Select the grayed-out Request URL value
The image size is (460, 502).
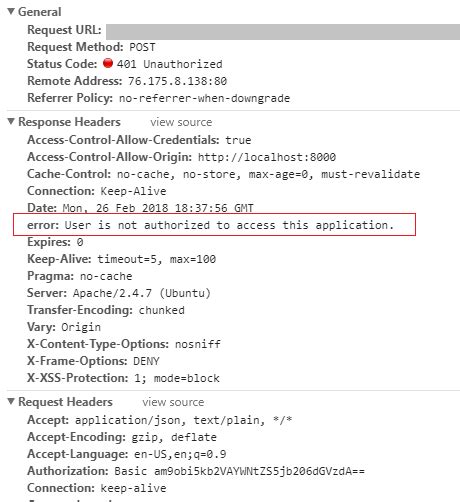pos(283,32)
